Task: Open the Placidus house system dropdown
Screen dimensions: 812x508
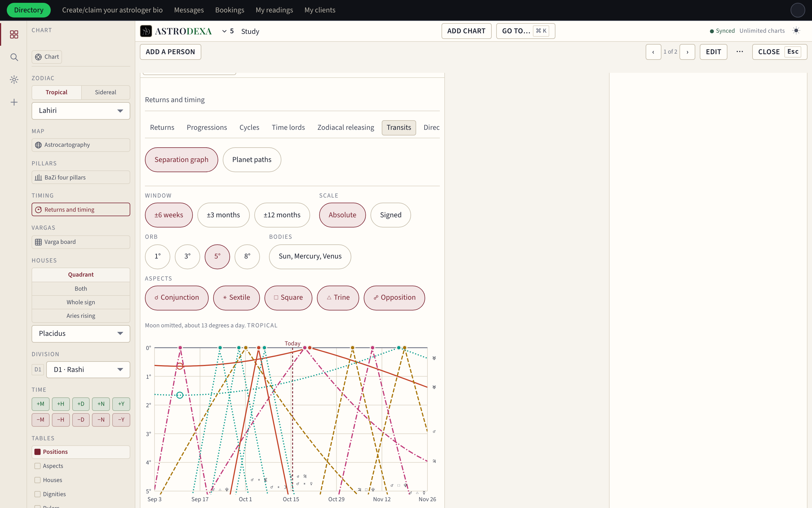Action: tap(81, 334)
